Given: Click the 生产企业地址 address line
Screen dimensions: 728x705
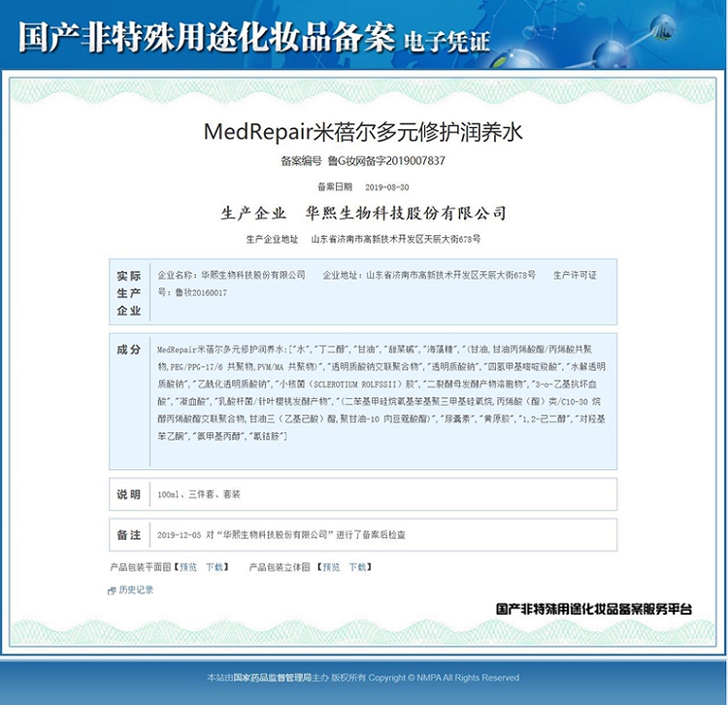Looking at the screenshot, I should (x=363, y=238).
